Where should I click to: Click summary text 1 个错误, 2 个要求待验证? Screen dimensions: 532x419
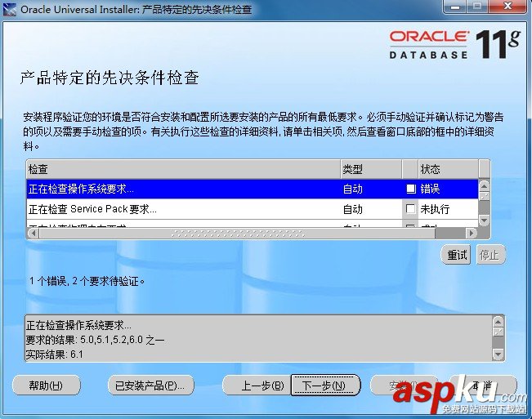[x=87, y=281]
